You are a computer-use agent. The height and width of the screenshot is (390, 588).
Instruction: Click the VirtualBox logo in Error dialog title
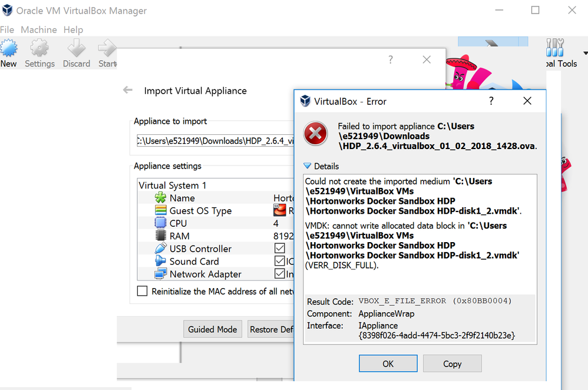(x=305, y=101)
